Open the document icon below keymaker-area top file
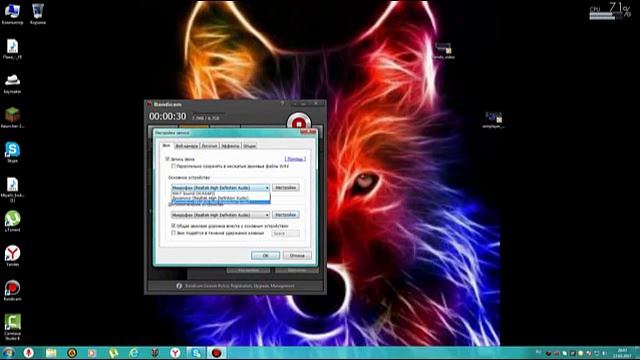 (x=12, y=49)
